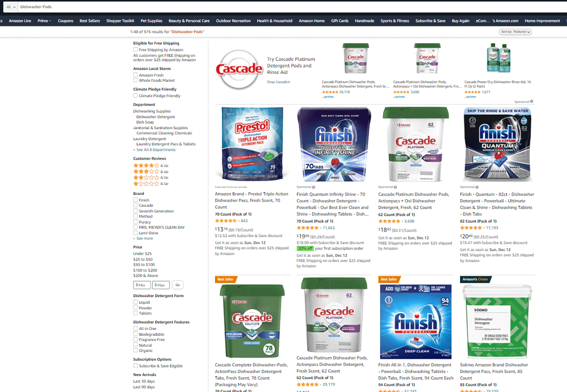
Task: Expand See All 8 Departments
Action: coord(155,150)
